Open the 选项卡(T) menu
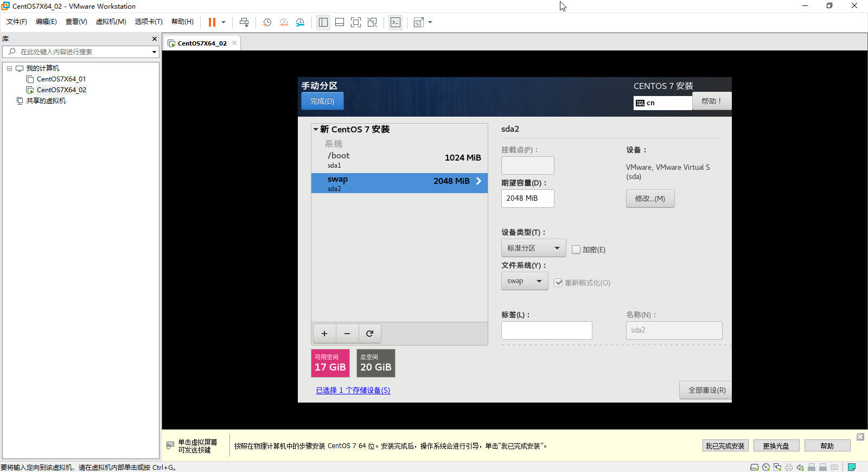 (x=149, y=22)
